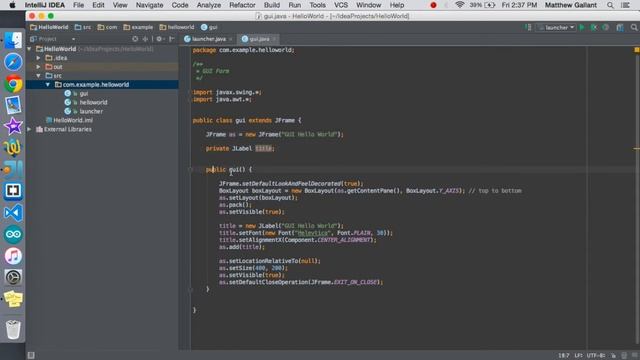Select the out folder row
Viewport: 640px width, 360px height.
pyautogui.click(x=102, y=67)
